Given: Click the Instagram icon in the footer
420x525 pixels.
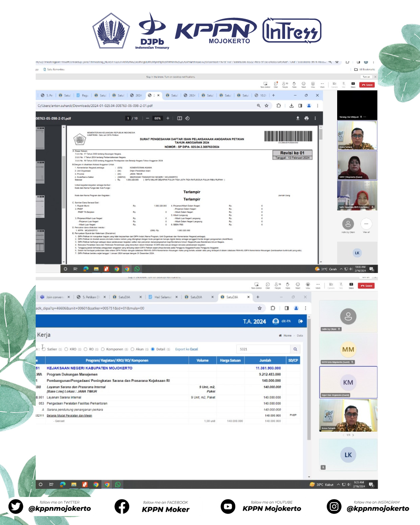Looking at the screenshot, I should pyautogui.click(x=334, y=506).
